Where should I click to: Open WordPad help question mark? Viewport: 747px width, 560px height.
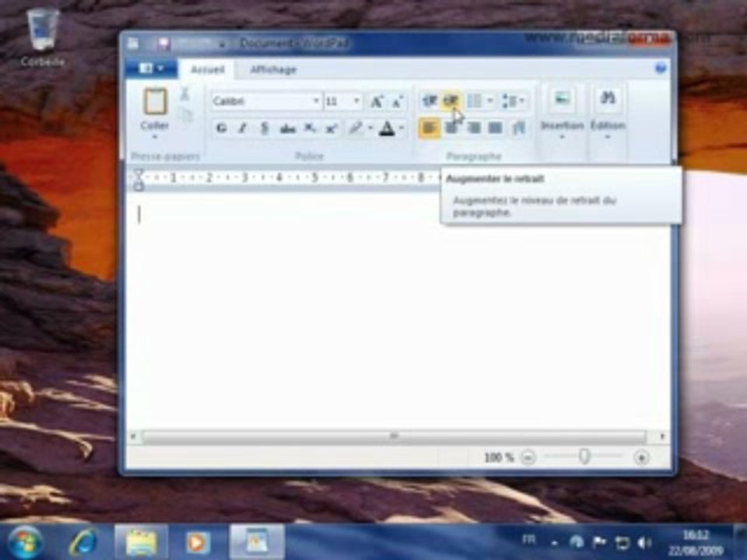point(661,68)
